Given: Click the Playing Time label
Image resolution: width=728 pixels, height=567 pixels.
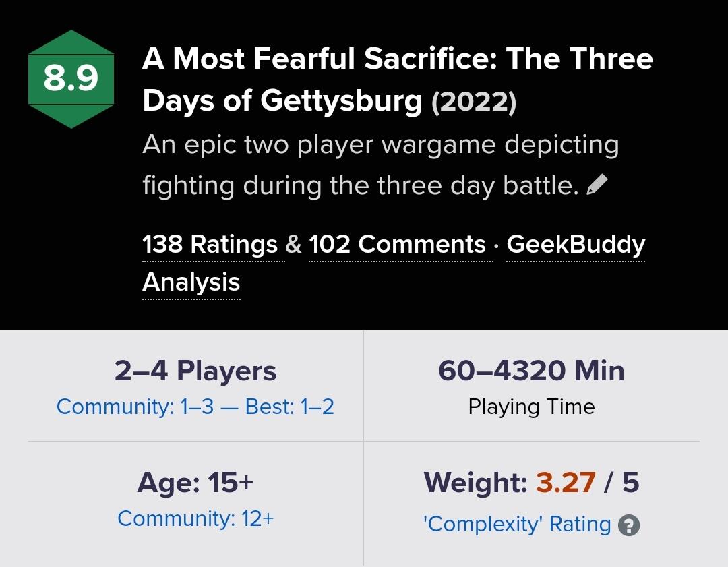Looking at the screenshot, I should 531,407.
